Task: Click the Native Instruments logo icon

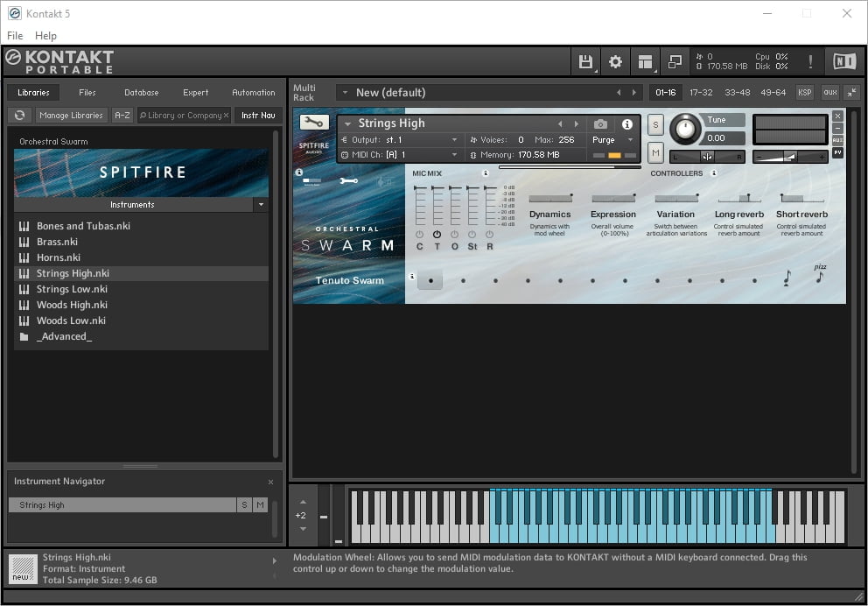Action: click(x=844, y=62)
